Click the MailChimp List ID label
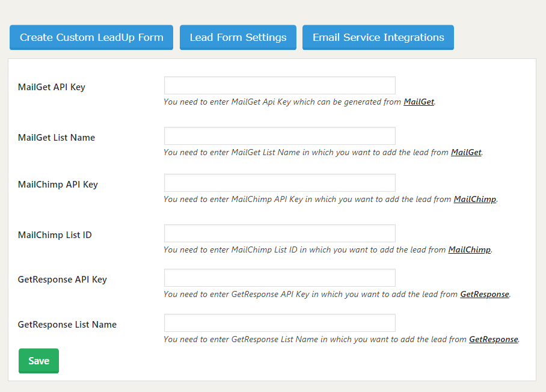546x392 pixels. (55, 235)
